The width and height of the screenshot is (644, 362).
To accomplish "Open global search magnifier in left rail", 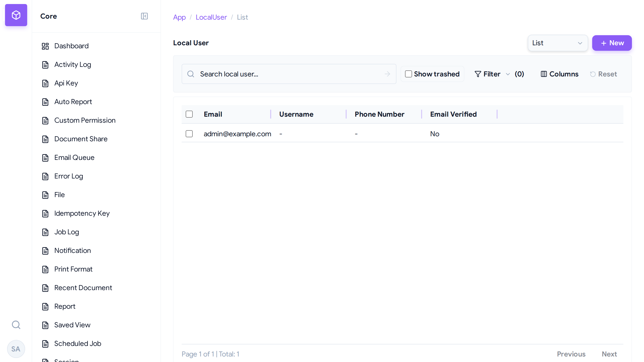I will point(16,325).
